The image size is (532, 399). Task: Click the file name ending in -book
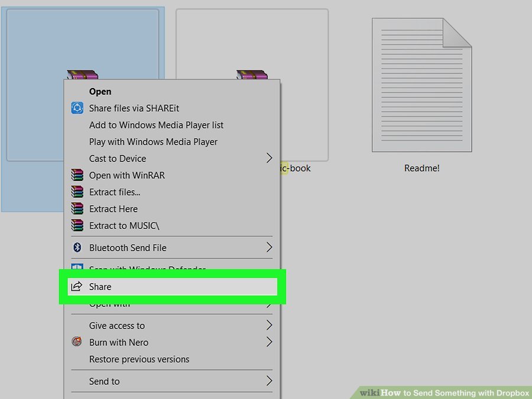pyautogui.click(x=296, y=168)
